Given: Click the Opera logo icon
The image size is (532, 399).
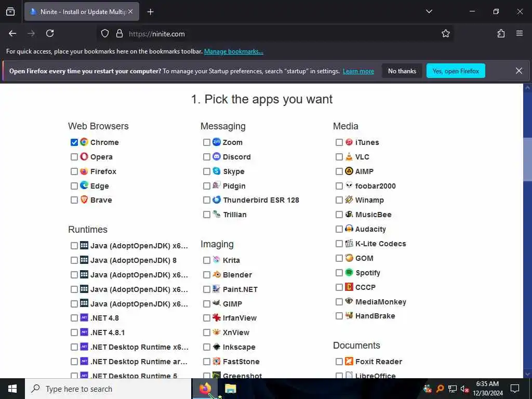Looking at the screenshot, I should point(84,156).
